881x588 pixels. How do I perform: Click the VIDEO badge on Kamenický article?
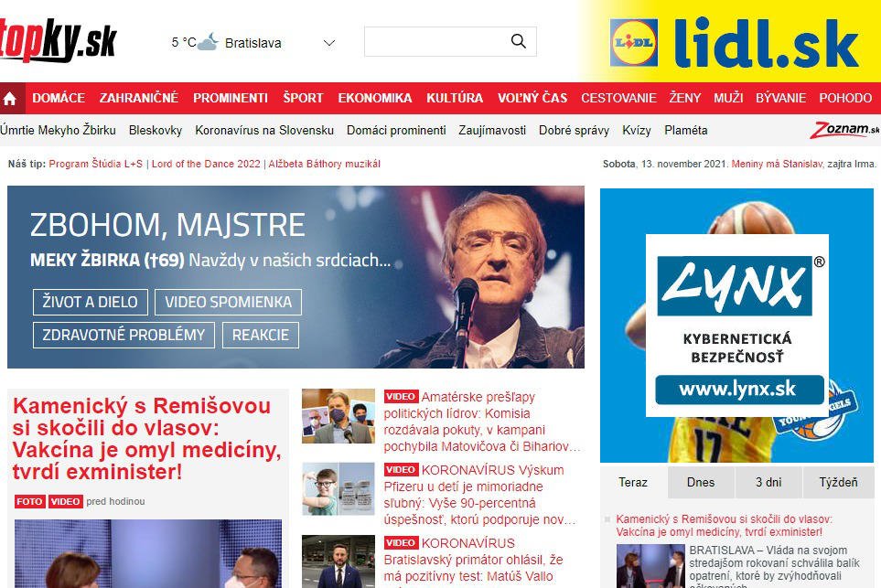65,501
